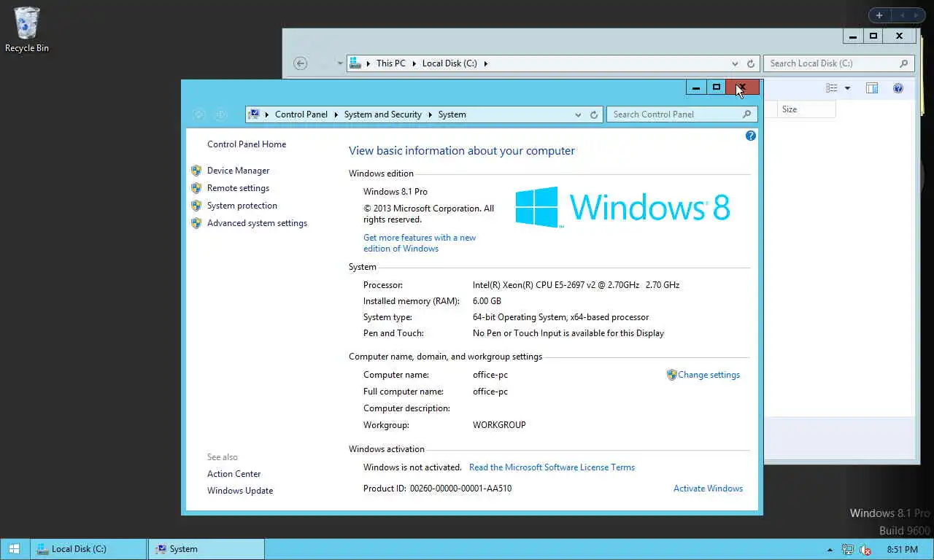Click the This PC breadcrumb
This screenshot has width=934, height=560.
pyautogui.click(x=391, y=63)
